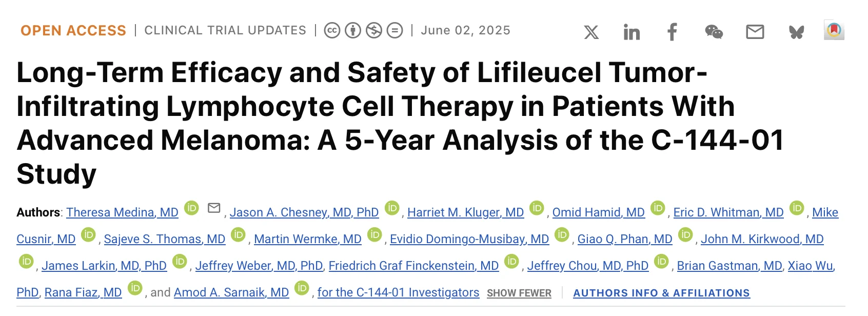Share the article on LinkedIn
The width and height of the screenshot is (868, 316).
point(632,32)
